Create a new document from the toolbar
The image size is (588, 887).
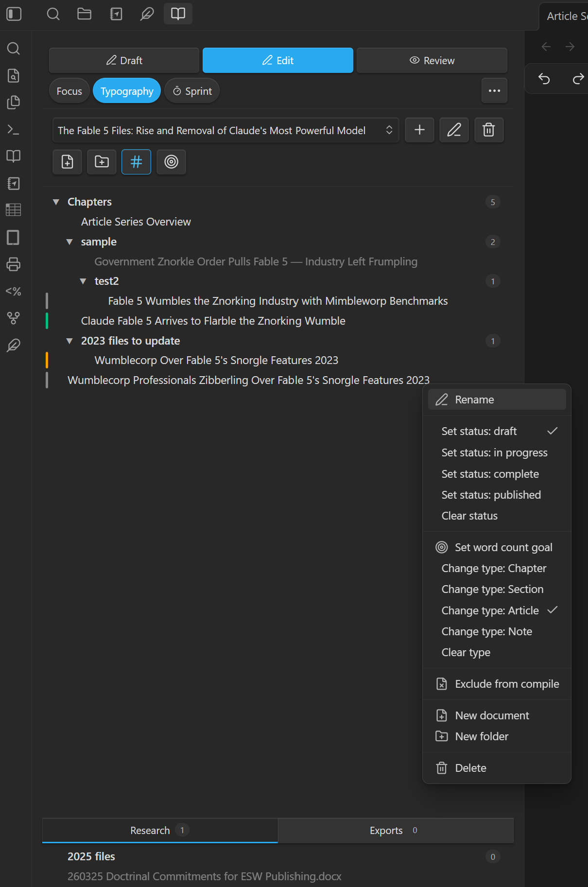(67, 161)
